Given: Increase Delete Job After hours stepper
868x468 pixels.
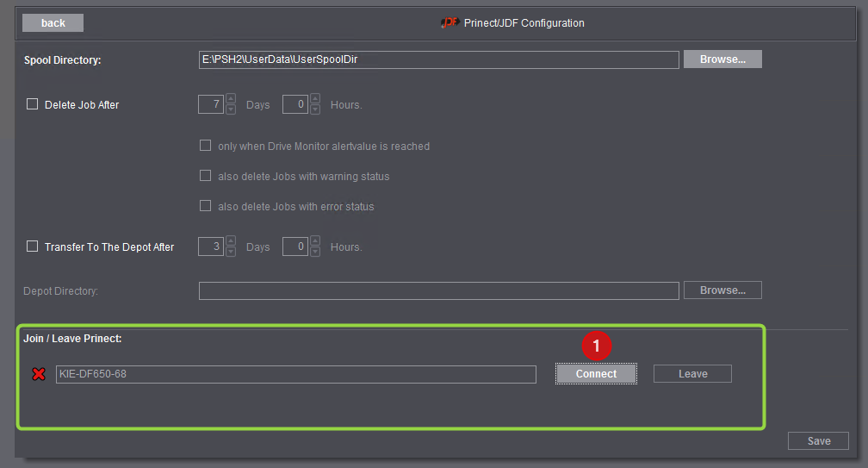Looking at the screenshot, I should point(315,100).
